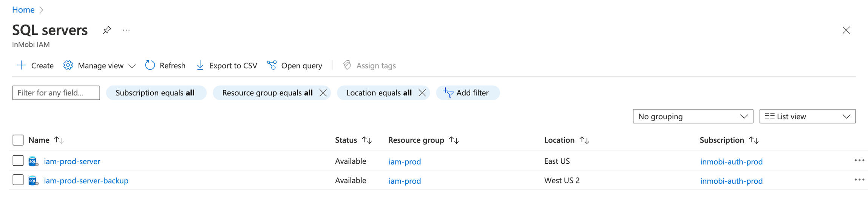Edit the Resource group equals all filter
Screen dimensions: 868x209
[267, 93]
